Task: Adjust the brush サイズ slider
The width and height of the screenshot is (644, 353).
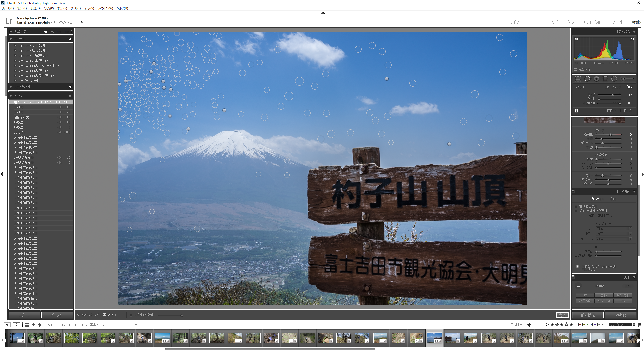Action: [613, 95]
